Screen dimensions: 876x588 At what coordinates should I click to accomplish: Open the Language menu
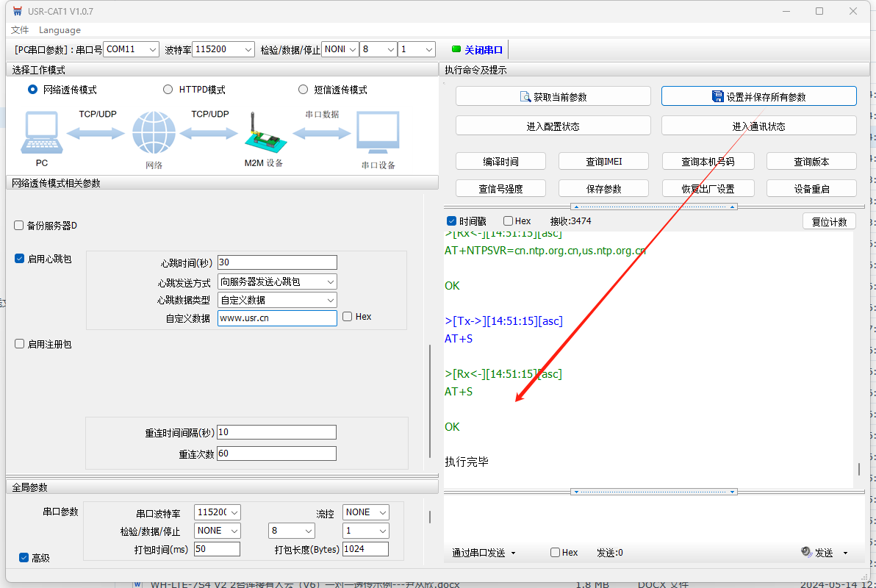click(x=60, y=30)
